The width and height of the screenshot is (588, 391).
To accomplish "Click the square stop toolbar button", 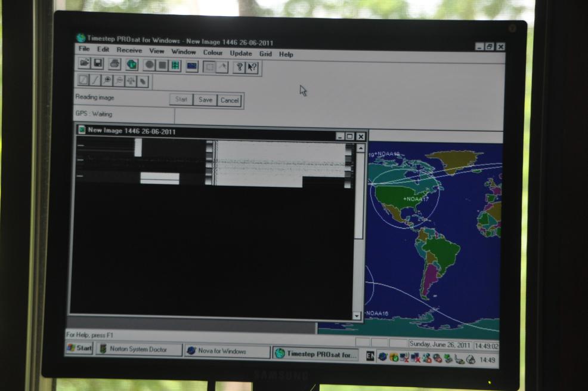I will (x=162, y=65).
